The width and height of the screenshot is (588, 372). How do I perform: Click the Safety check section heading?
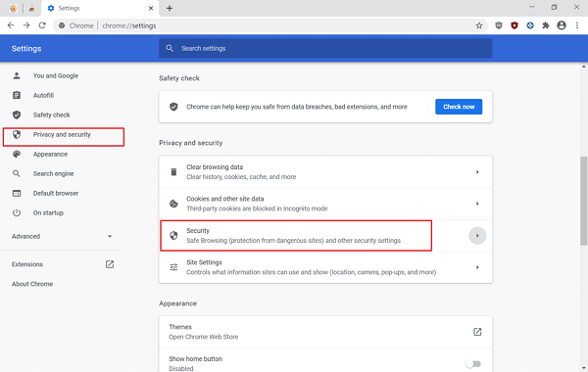pyautogui.click(x=179, y=78)
